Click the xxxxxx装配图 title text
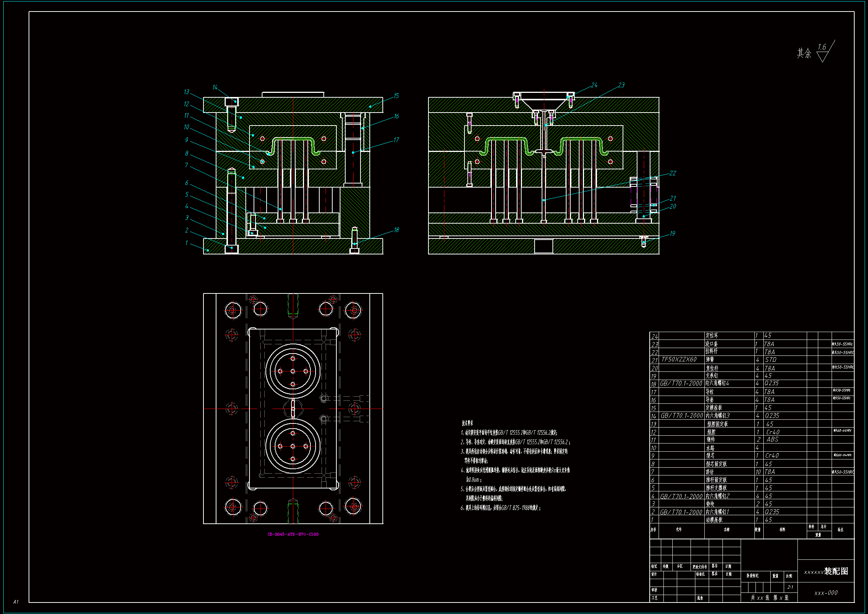 point(826,571)
